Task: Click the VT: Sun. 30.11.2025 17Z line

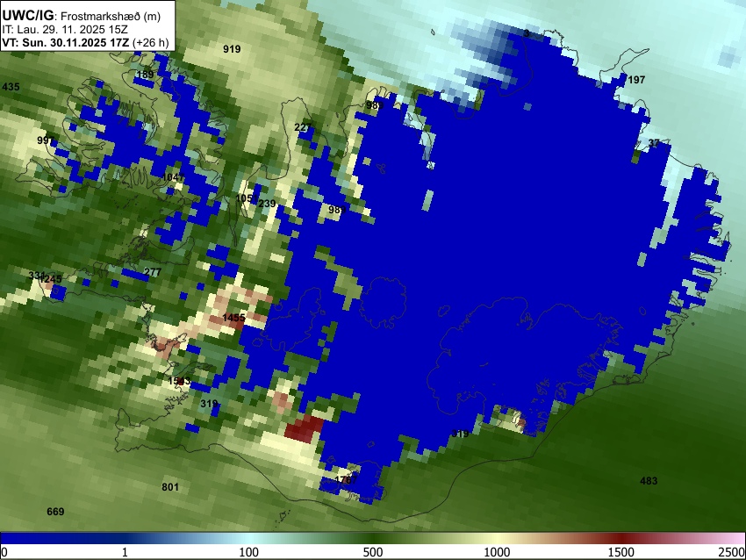Action: pyautogui.click(x=85, y=43)
